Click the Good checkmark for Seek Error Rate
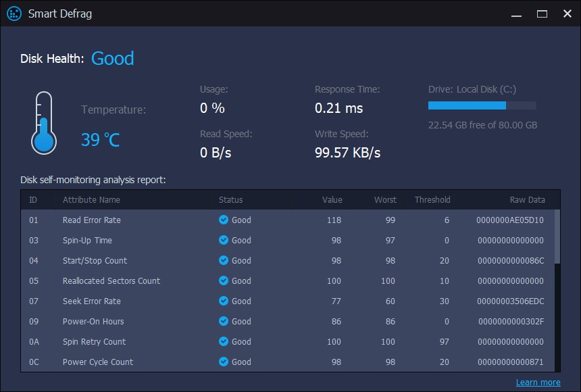Viewport: 581px width, 392px height. [x=224, y=301]
